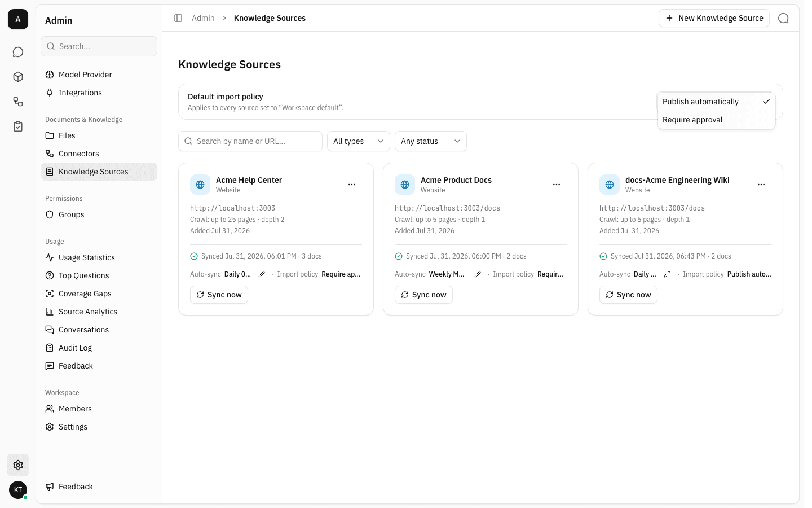812x508 pixels.
Task: Click the KT user avatar
Action: [x=18, y=490]
